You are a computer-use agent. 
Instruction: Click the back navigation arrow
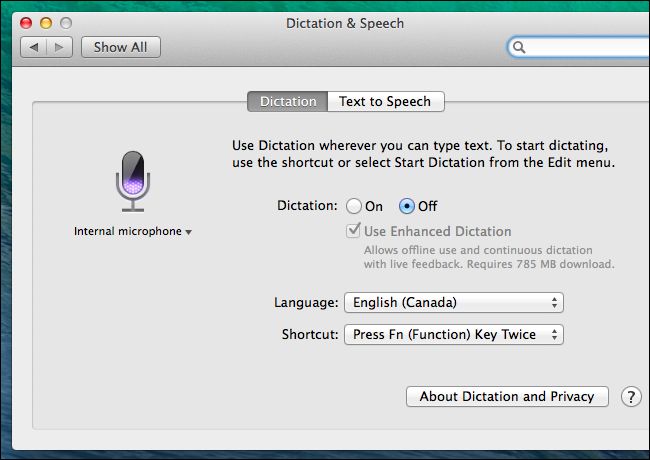35,47
